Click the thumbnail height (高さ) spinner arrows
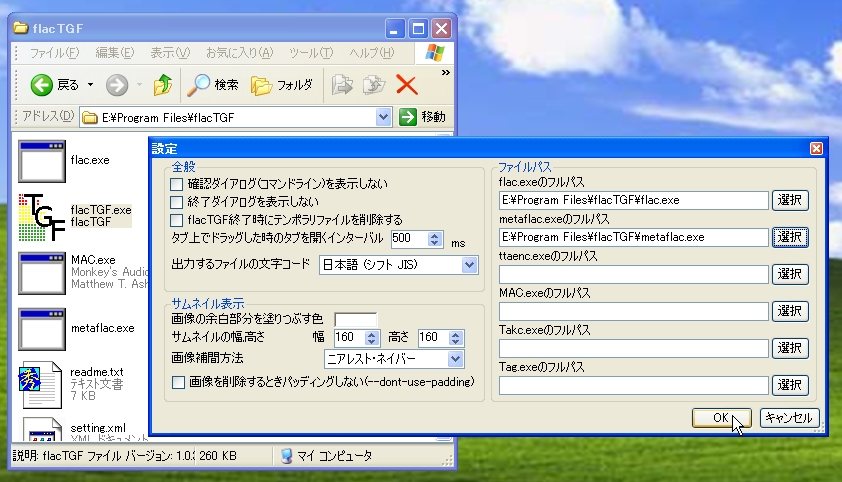 point(456,338)
